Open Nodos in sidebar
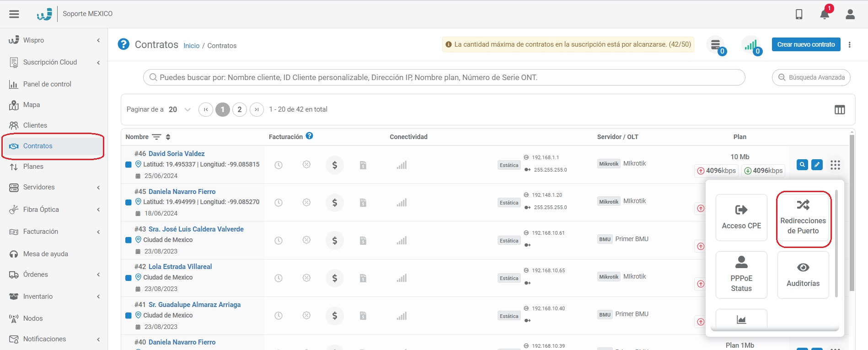Viewport: 868px width, 350px height. (33, 318)
